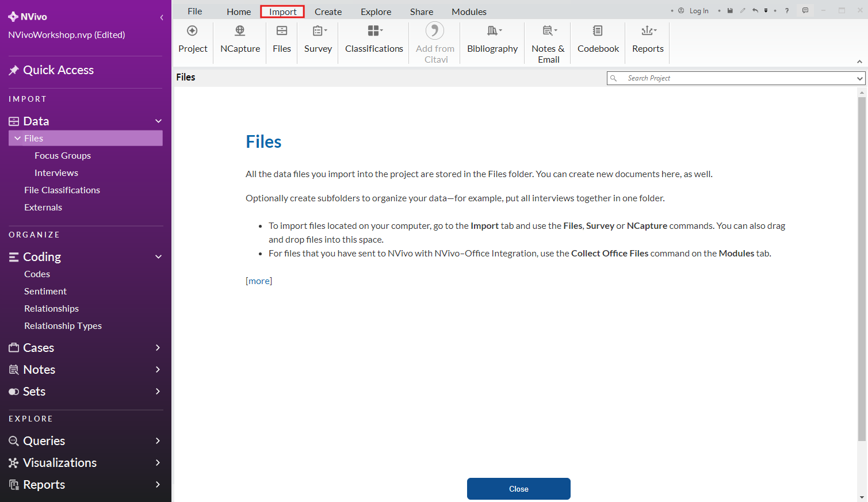The height and width of the screenshot is (502, 868).
Task: Click the Add from Citavi icon
Action: tap(435, 30)
